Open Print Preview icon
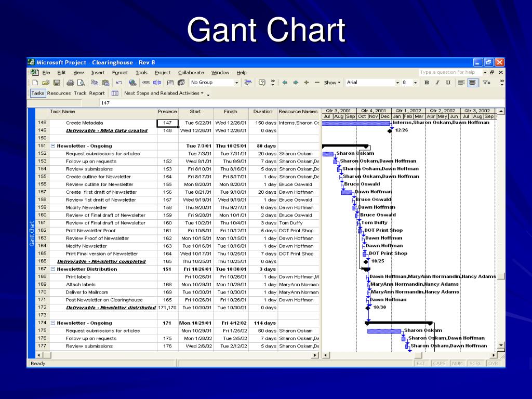 pos(81,83)
